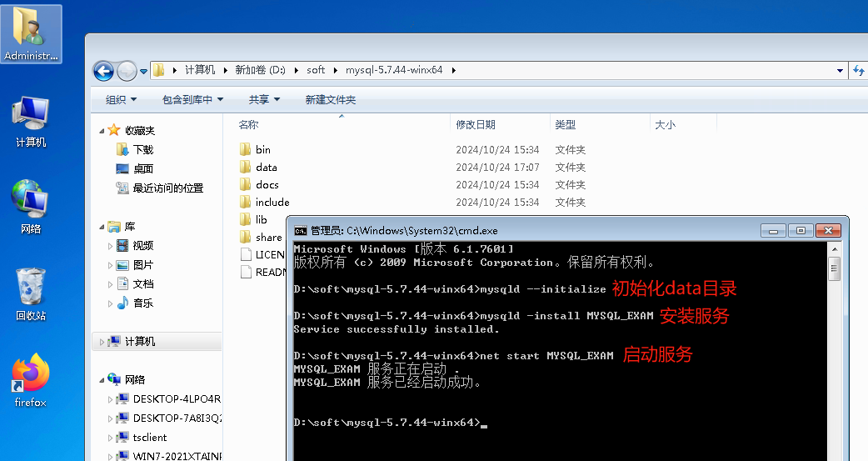Select the lib folder icon
This screenshot has height=461, width=868.
(245, 219)
